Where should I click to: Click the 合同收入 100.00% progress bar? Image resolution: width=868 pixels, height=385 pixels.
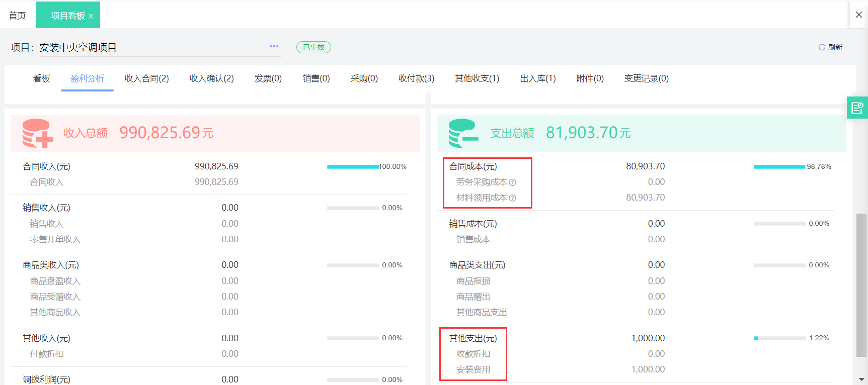[352, 167]
